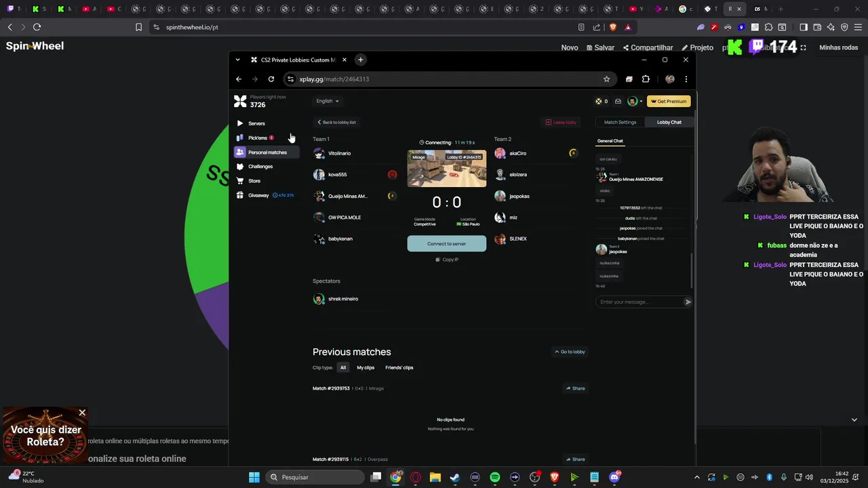Open Discord from the taskbar
The width and height of the screenshot is (868, 488).
tap(614, 477)
